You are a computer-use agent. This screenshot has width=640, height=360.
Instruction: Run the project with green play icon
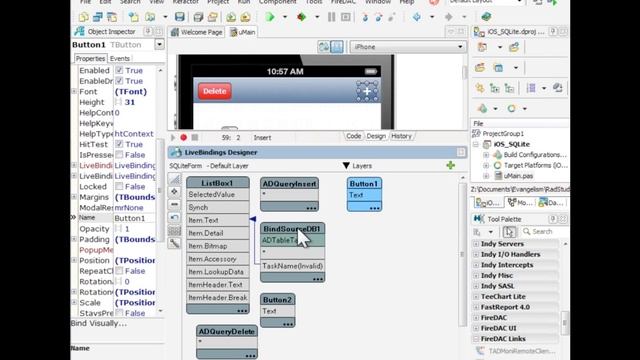pyautogui.click(x=270, y=17)
